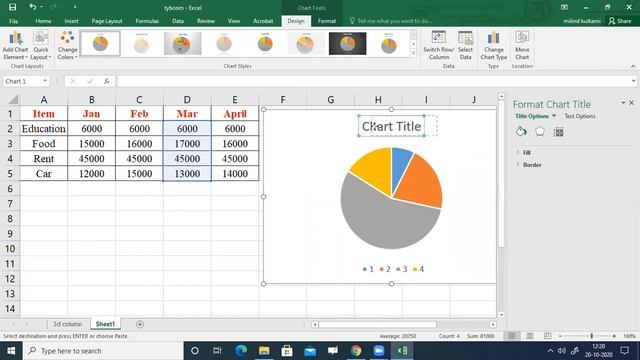
Task: Switch to the Home ribbon tab
Action: pyautogui.click(x=43, y=21)
